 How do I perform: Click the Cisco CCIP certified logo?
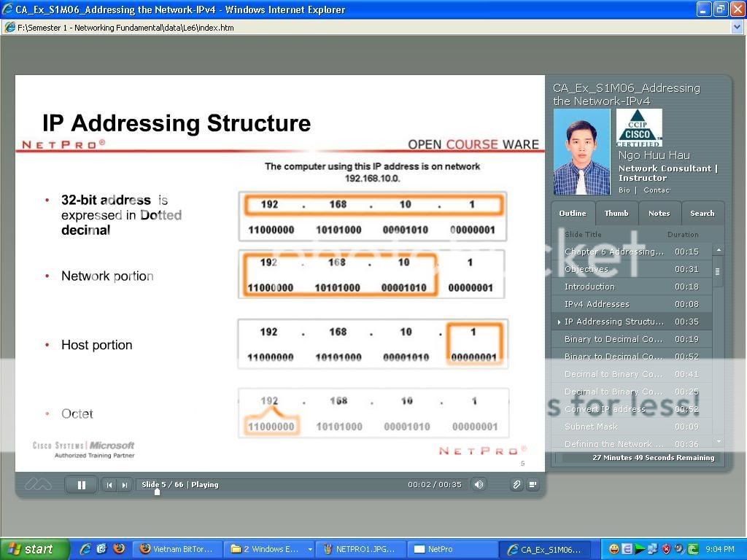pos(639,128)
